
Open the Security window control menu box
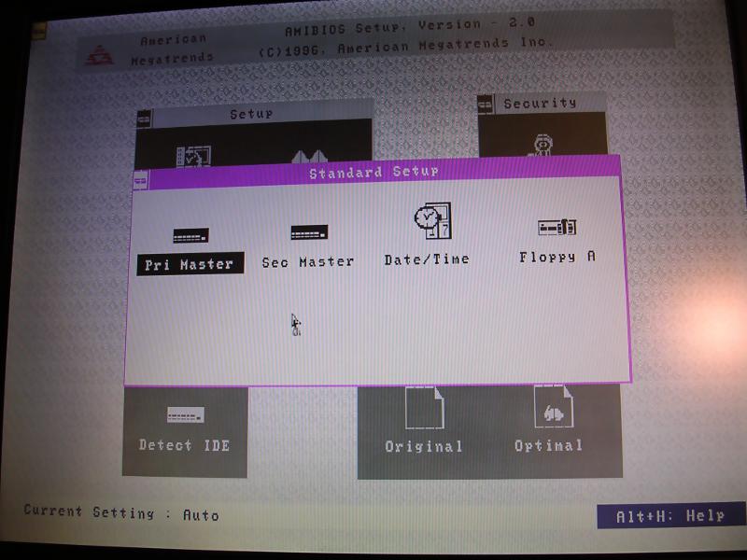pos(485,105)
